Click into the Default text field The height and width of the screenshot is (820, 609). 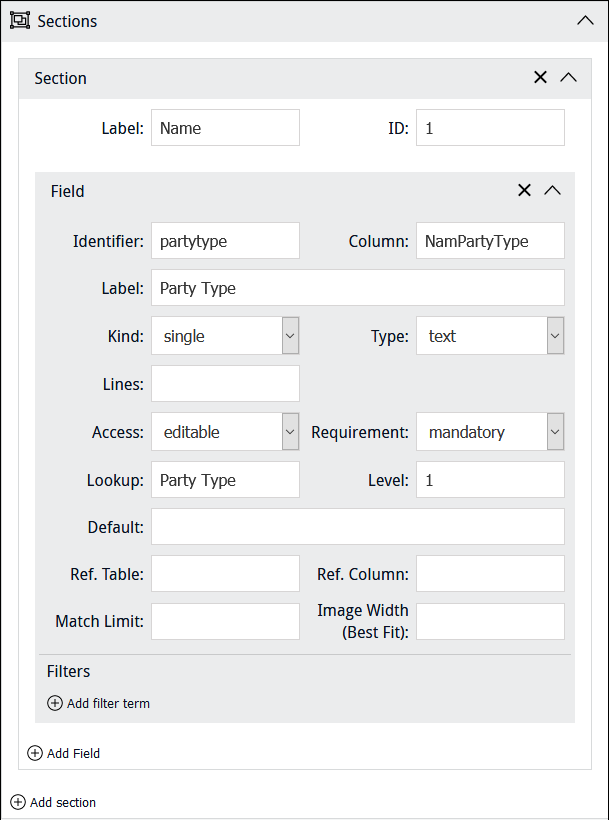[x=357, y=526]
